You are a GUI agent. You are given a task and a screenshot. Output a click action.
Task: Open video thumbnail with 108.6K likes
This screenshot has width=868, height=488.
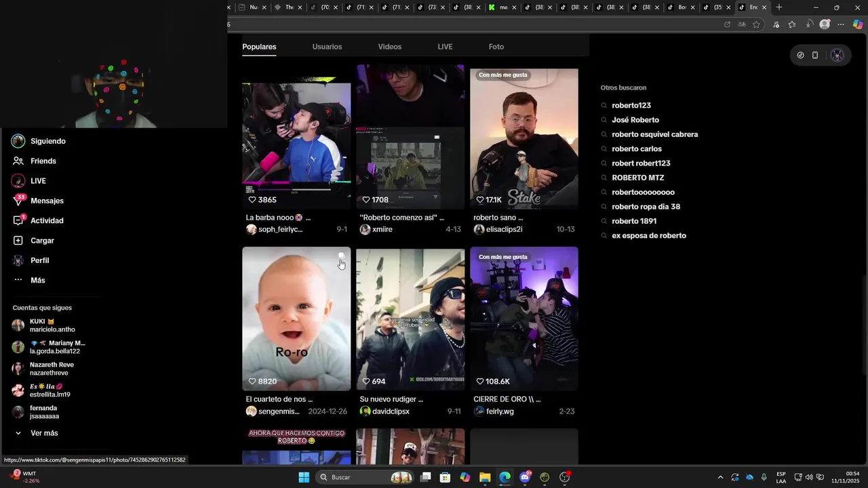524,319
